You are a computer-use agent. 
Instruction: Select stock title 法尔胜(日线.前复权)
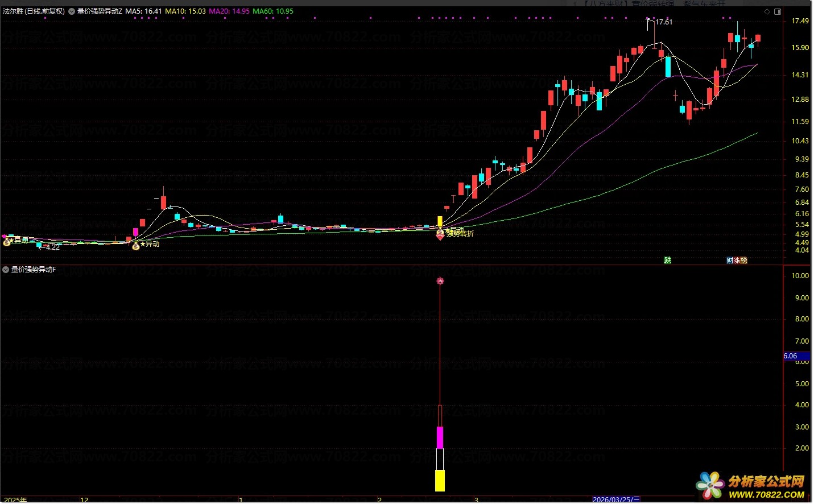pyautogui.click(x=34, y=11)
